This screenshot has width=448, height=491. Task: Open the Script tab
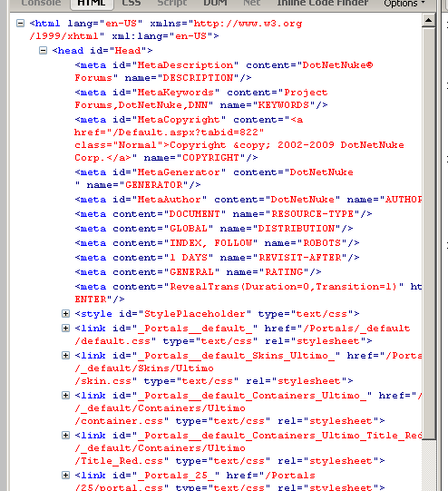click(x=172, y=3)
